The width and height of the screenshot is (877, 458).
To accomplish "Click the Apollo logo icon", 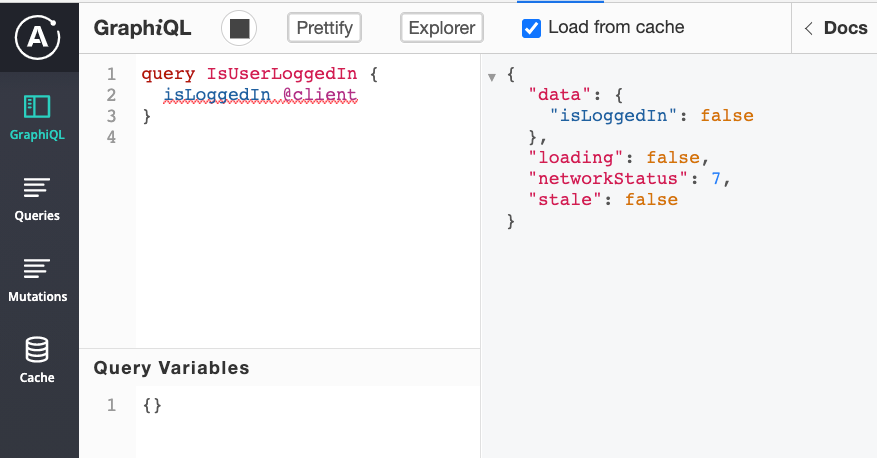I will coord(39,36).
